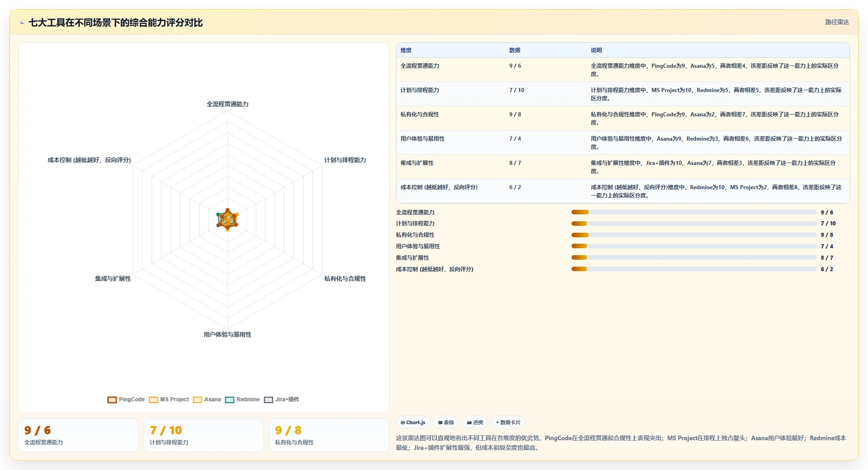Click the table description mentioning MS Project为10

coord(716,94)
